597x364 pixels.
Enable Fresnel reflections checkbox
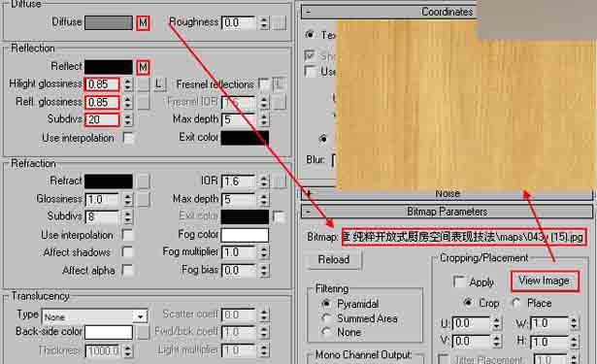[x=263, y=83]
